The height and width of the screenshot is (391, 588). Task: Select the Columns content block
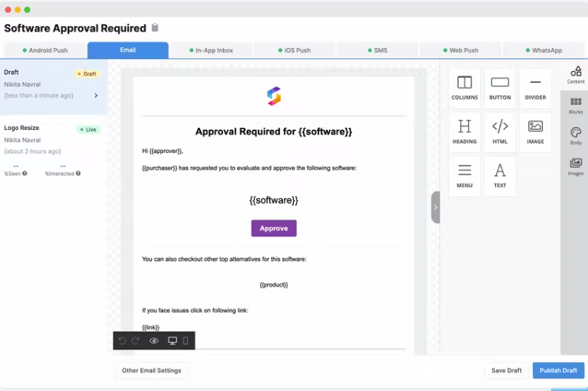point(464,88)
